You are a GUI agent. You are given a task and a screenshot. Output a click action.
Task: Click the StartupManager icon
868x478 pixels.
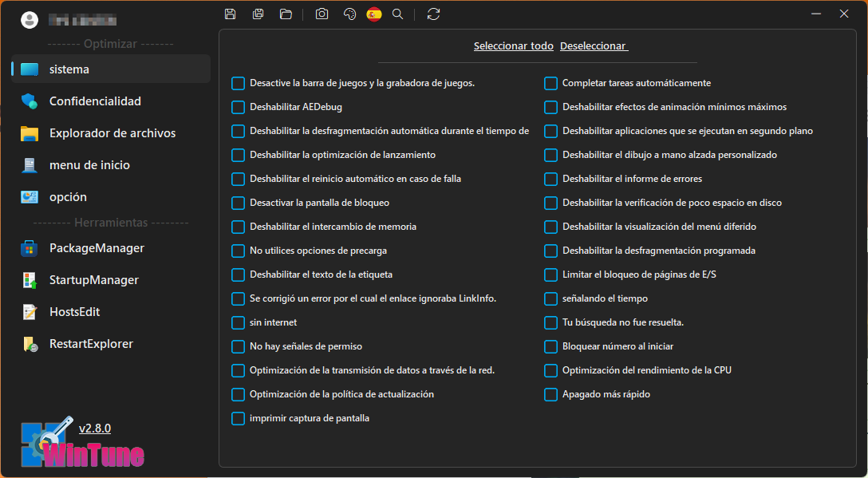[x=30, y=280]
